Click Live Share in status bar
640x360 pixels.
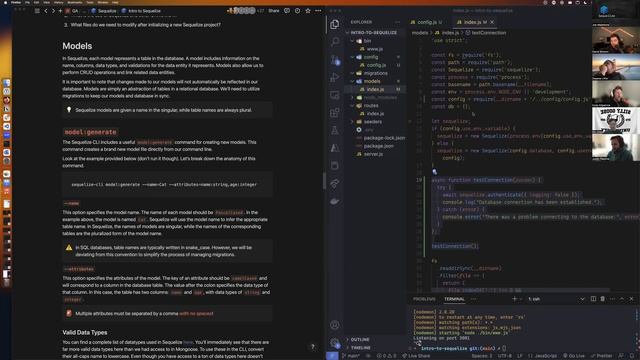(x=416, y=356)
